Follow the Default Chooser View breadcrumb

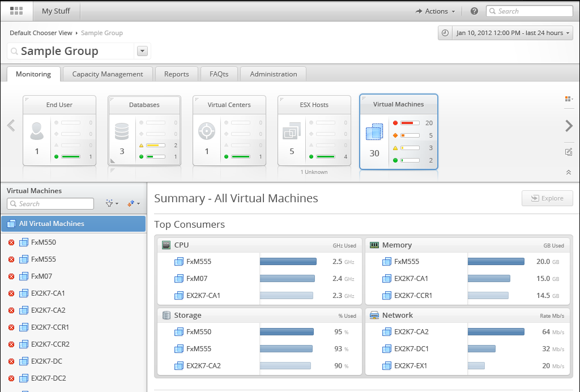(x=41, y=33)
